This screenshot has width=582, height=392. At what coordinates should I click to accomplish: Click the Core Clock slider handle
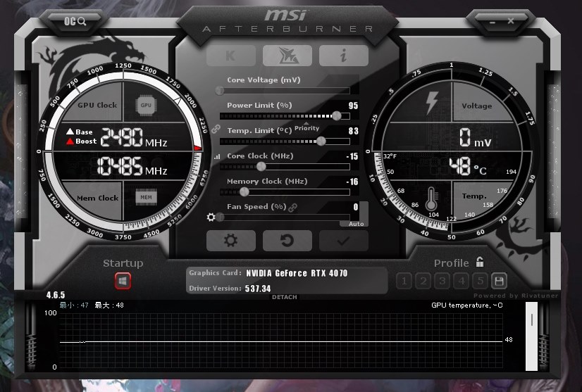[261, 167]
